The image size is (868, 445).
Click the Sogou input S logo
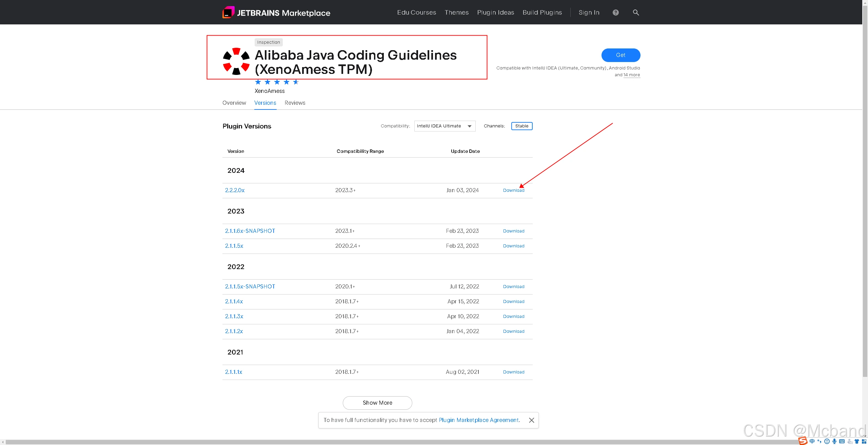[x=803, y=441]
